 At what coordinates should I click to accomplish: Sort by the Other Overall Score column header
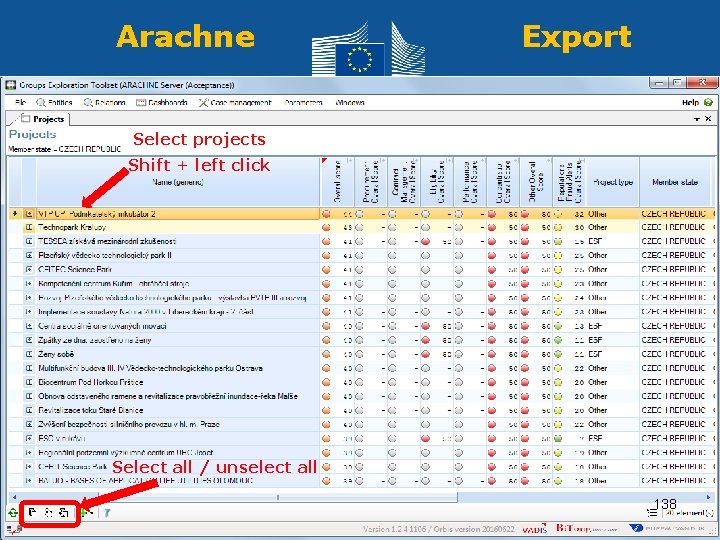pyautogui.click(x=535, y=182)
